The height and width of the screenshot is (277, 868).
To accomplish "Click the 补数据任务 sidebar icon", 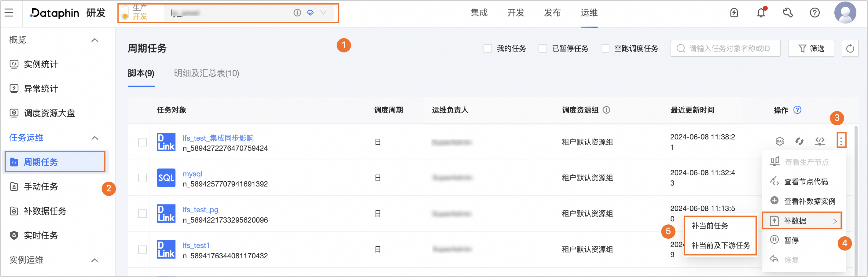I will [14, 211].
